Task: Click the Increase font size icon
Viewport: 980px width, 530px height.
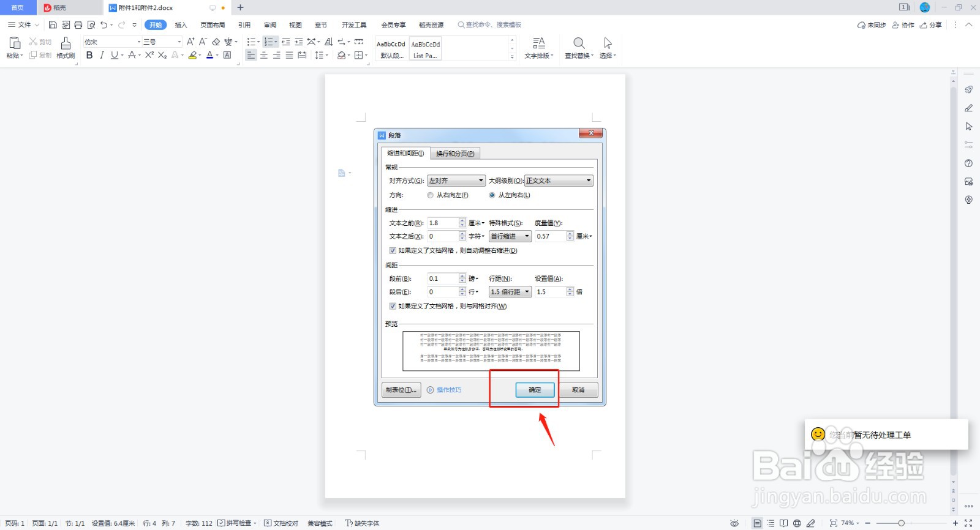Action: click(190, 42)
